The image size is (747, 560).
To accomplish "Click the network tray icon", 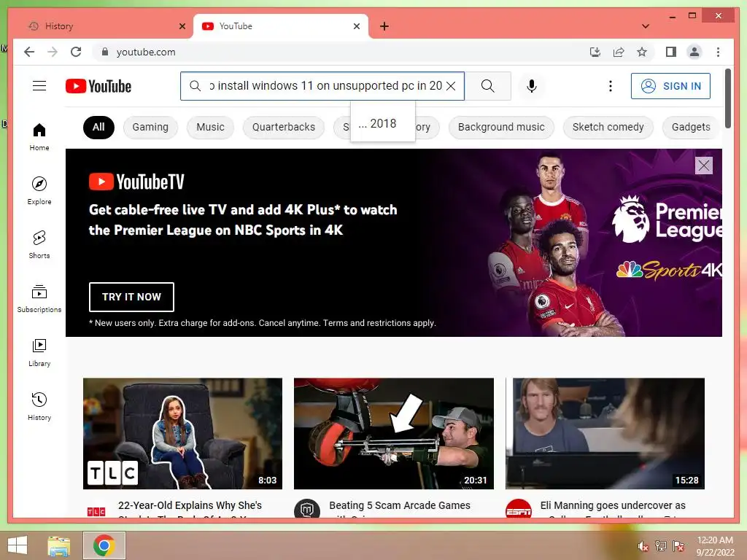I will 661,545.
